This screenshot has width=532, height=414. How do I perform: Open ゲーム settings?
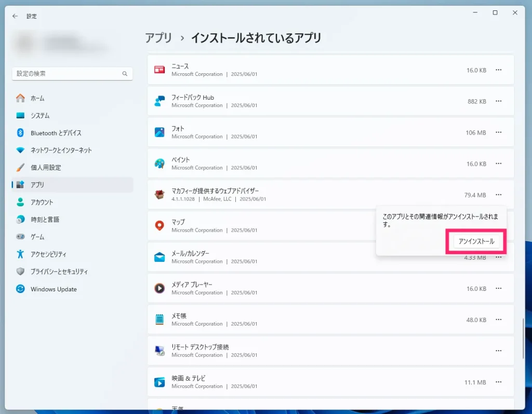click(72, 236)
